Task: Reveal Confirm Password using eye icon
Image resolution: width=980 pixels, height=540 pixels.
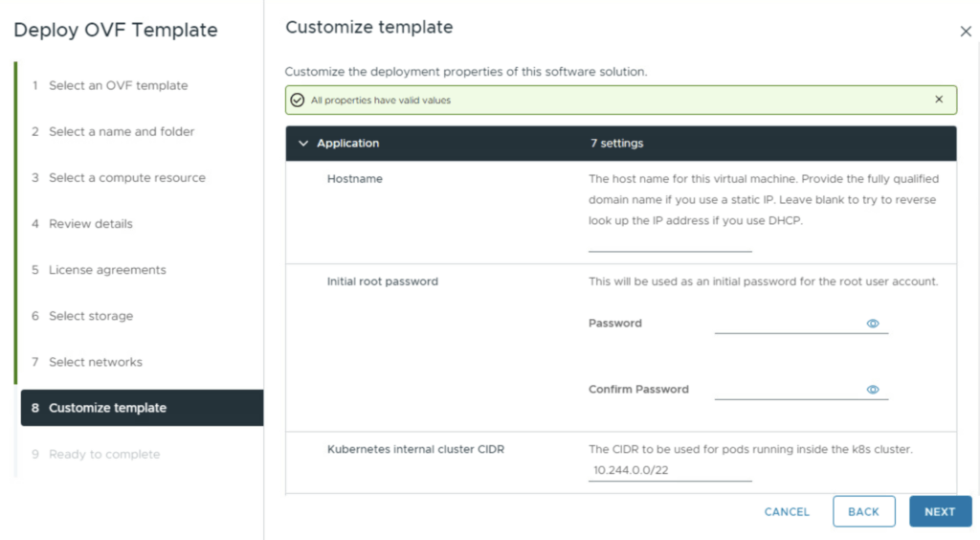Action: point(873,390)
